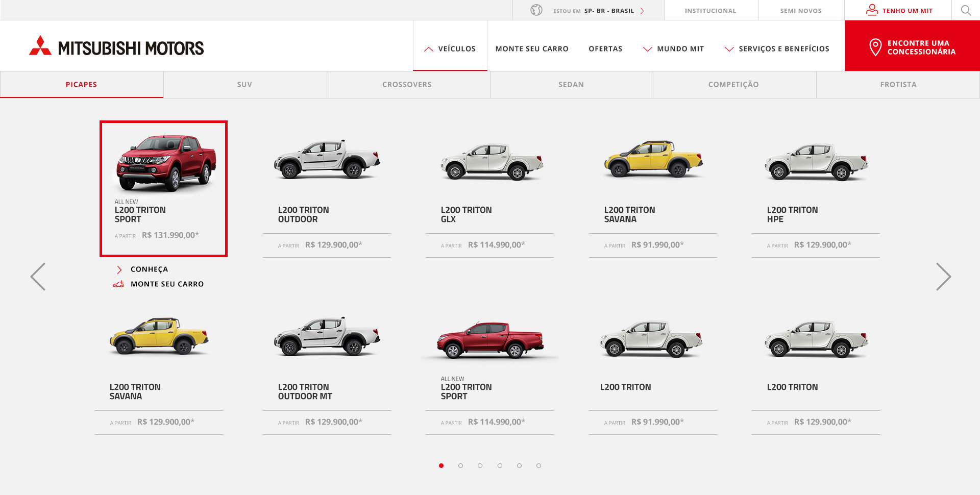Select second carousel page dot

(x=460, y=465)
